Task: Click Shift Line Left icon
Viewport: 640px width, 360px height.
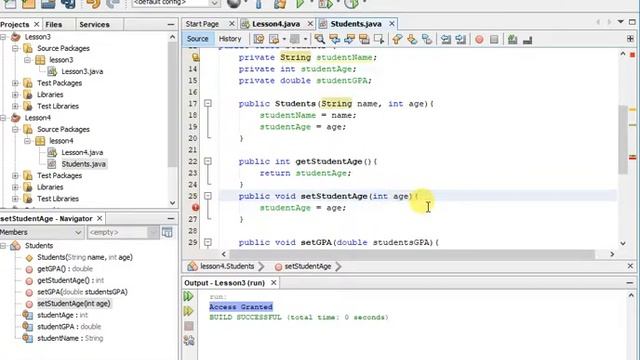Action: tap(446, 39)
